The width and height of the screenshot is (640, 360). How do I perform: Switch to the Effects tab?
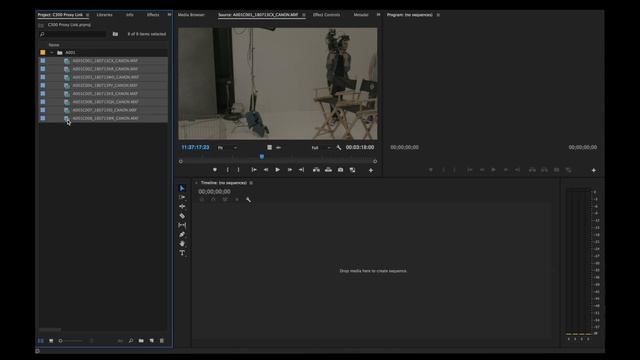153,15
